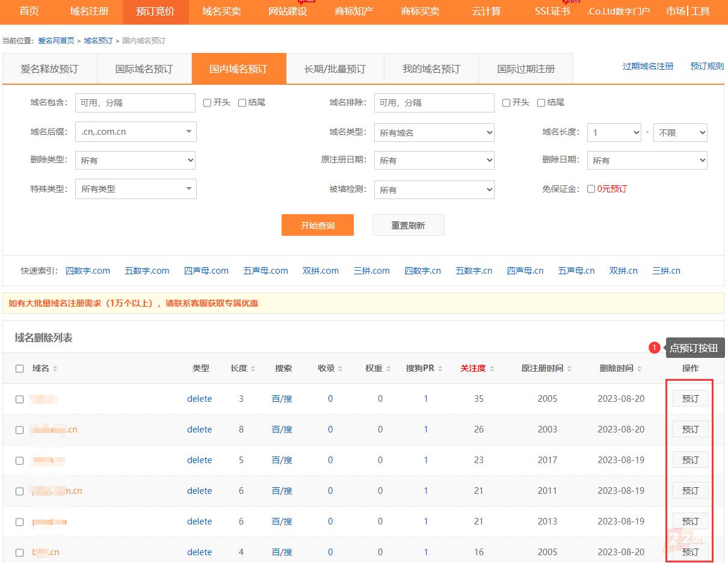Open the 被墙检测 dropdown
The height and width of the screenshot is (563, 728).
pyautogui.click(x=434, y=189)
